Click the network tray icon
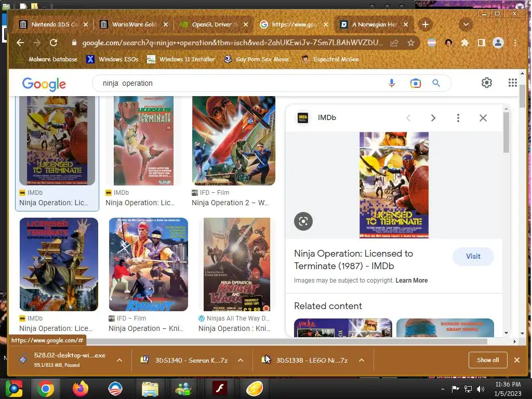This screenshot has height=399, width=532. 468,389
